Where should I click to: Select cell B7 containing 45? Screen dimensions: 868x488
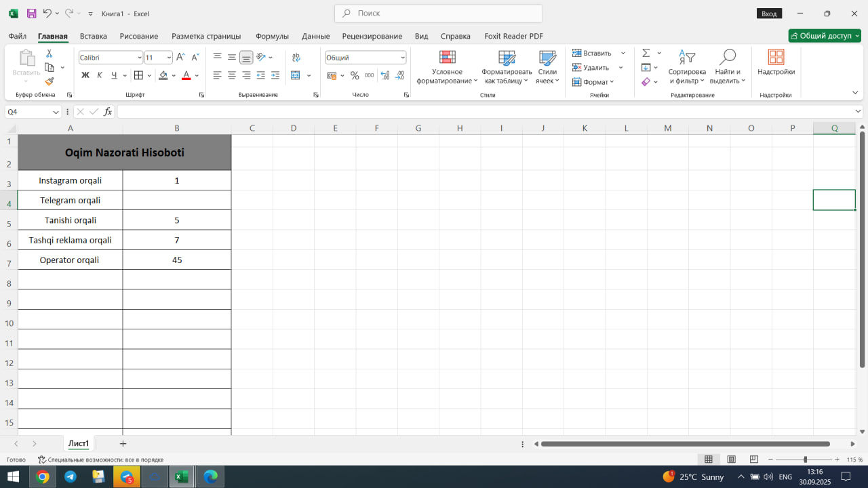click(177, 260)
